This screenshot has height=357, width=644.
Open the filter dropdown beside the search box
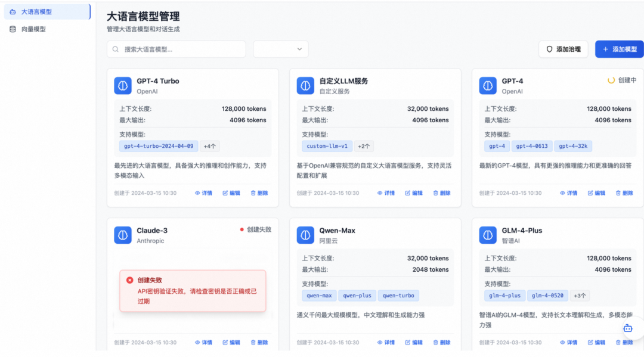pos(280,49)
